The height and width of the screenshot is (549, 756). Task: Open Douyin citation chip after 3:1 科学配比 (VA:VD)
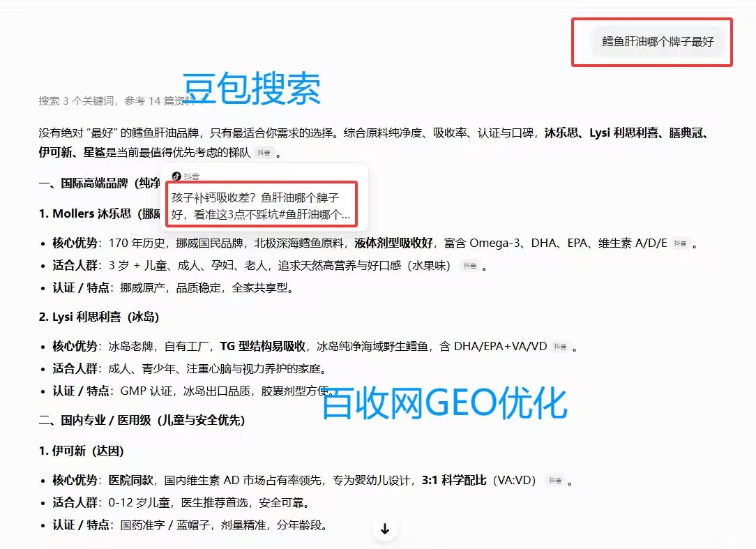(555, 481)
